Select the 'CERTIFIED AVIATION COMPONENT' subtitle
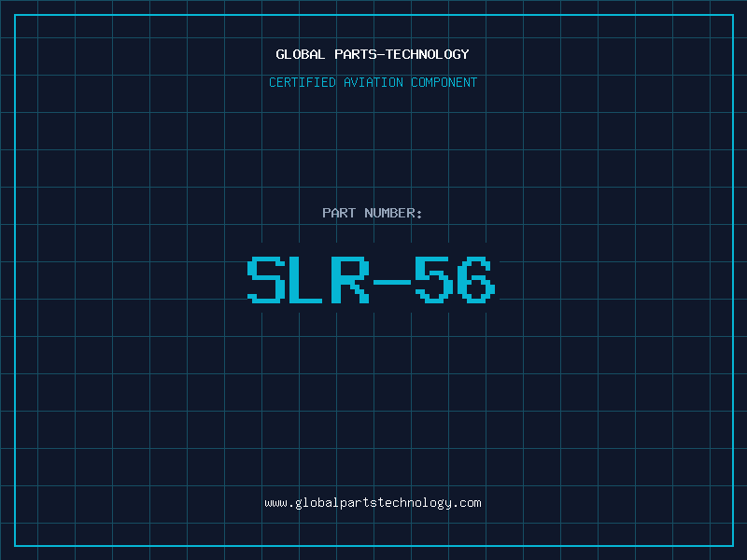This screenshot has height=560, width=747. tap(373, 82)
